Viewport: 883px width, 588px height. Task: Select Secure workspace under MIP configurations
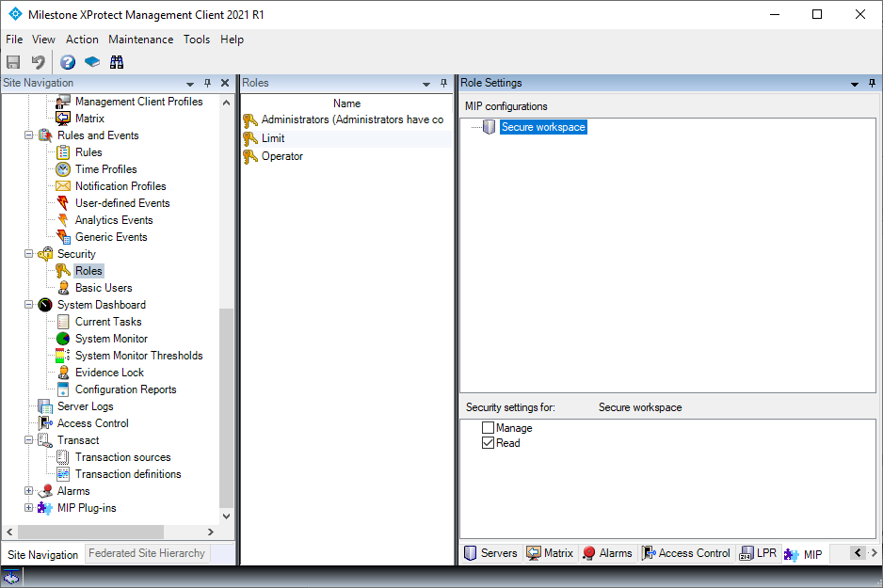point(543,125)
